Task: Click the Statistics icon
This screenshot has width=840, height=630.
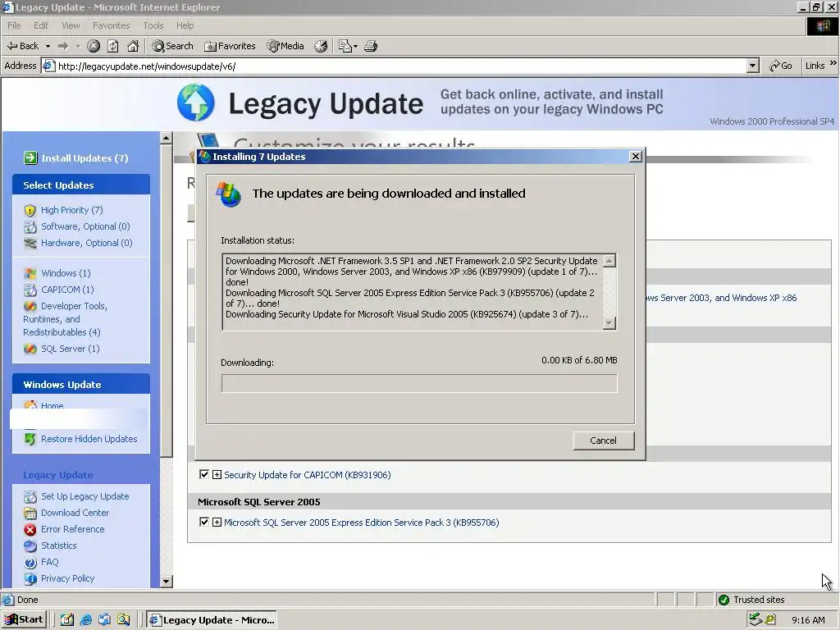Action: [x=30, y=546]
